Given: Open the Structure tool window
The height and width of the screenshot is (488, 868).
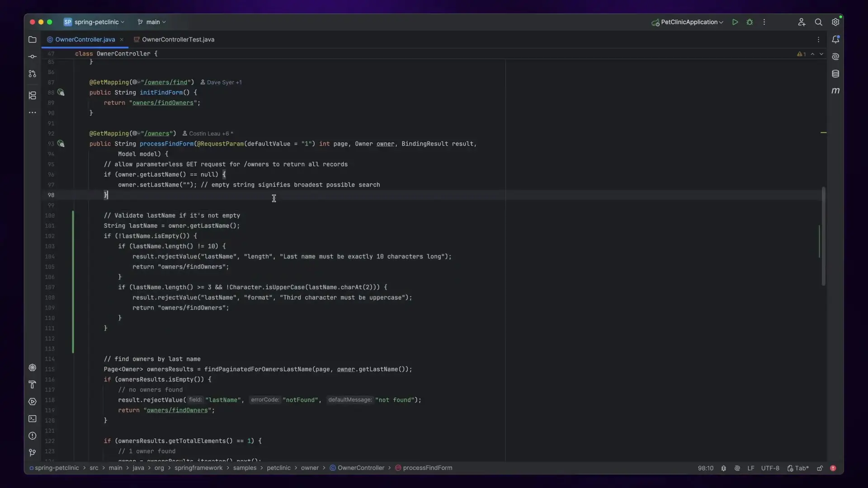Looking at the screenshot, I should (32, 95).
